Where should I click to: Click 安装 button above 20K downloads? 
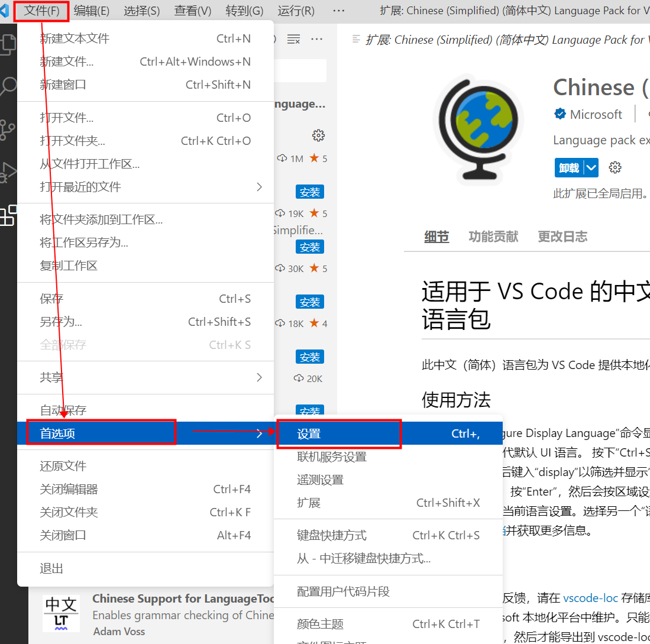pos(310,357)
